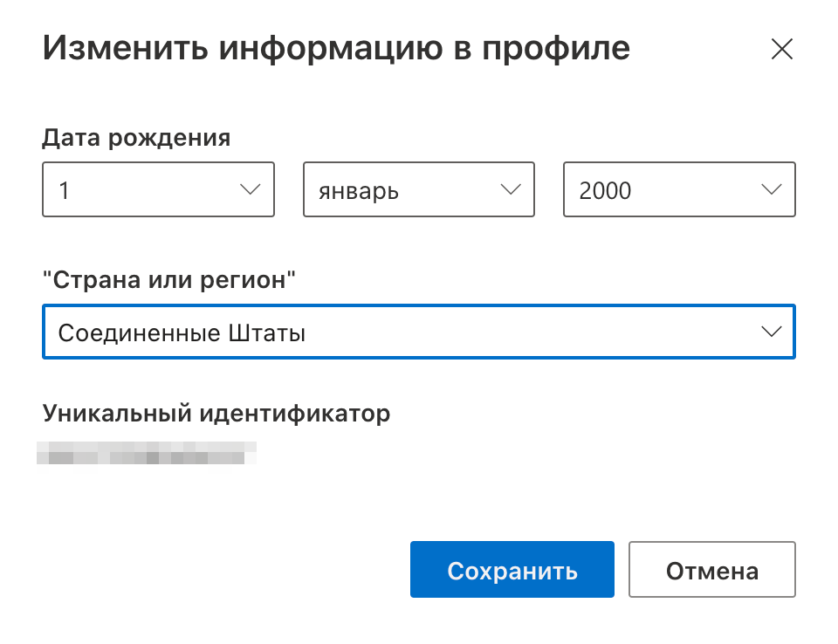Viewport: 838px width, 644px height.
Task: Open the birth year dropdown showing 2000
Action: click(679, 189)
